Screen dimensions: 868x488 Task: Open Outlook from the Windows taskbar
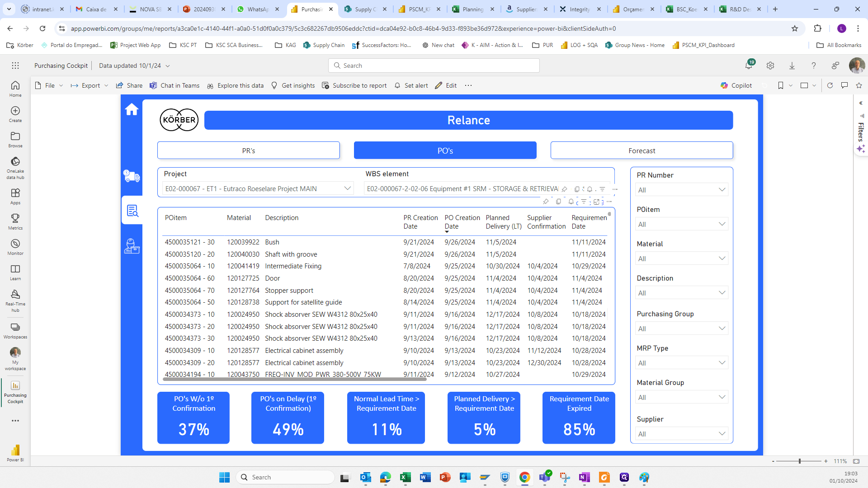pyautogui.click(x=365, y=477)
